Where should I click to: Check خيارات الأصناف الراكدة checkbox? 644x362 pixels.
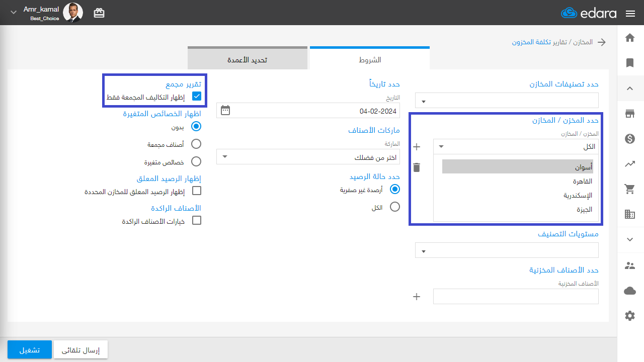tap(197, 220)
